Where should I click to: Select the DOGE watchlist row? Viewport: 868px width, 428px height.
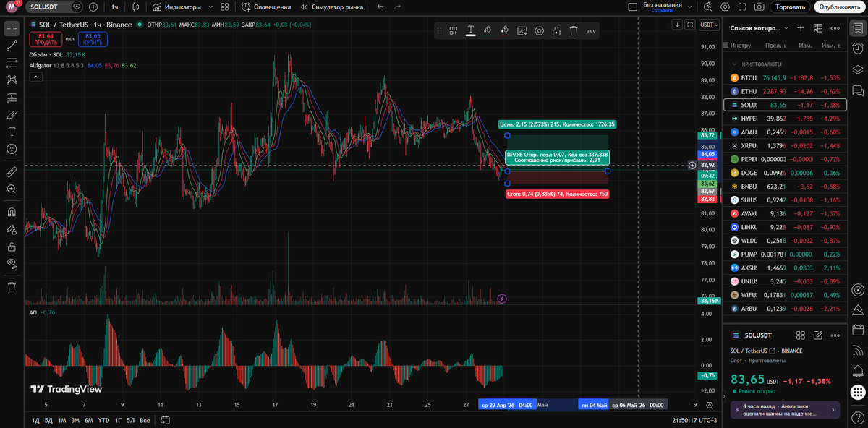pyautogui.click(x=785, y=173)
